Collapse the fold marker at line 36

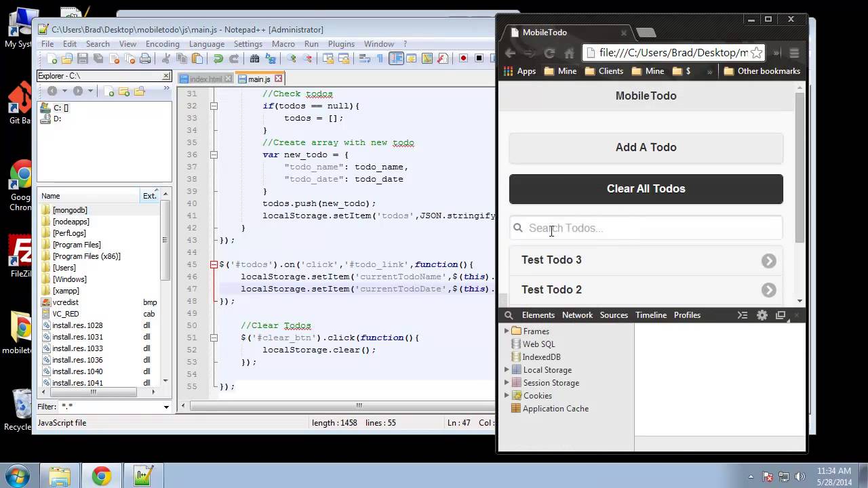(214, 155)
